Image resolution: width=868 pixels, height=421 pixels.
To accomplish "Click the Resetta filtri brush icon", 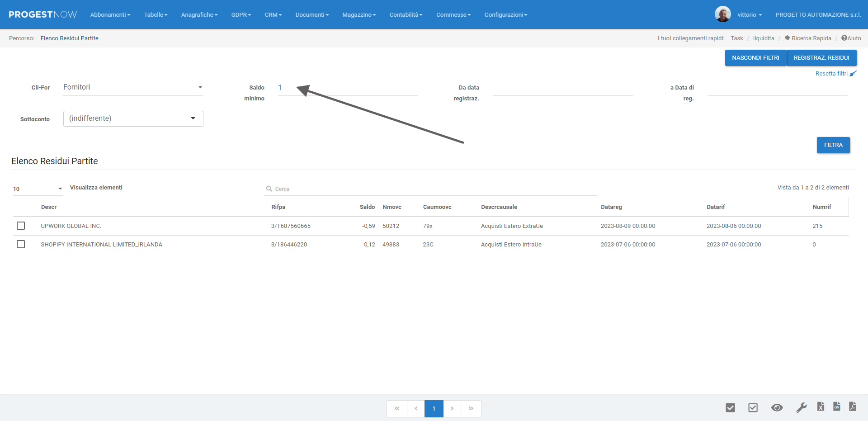I will point(853,74).
